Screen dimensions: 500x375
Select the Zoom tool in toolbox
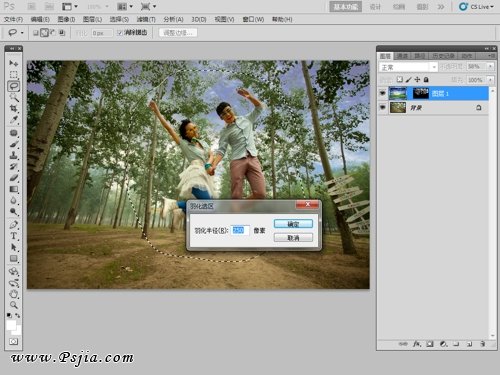point(14,305)
